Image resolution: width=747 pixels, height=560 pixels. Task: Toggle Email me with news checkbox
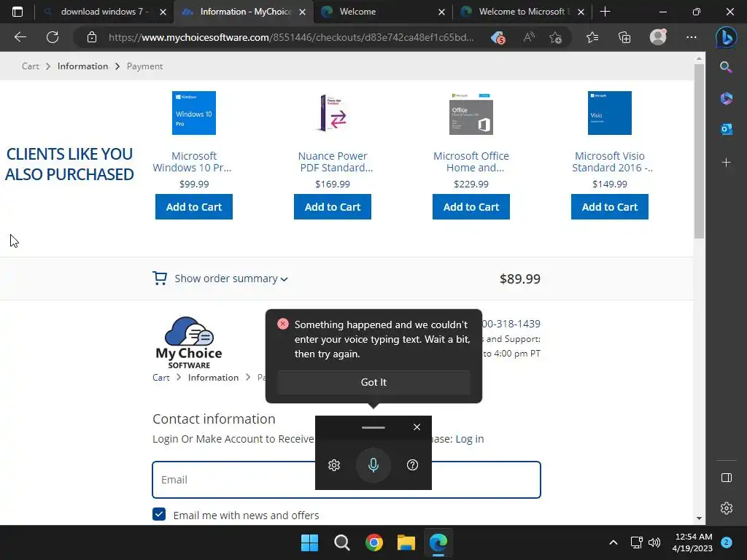coord(159,514)
